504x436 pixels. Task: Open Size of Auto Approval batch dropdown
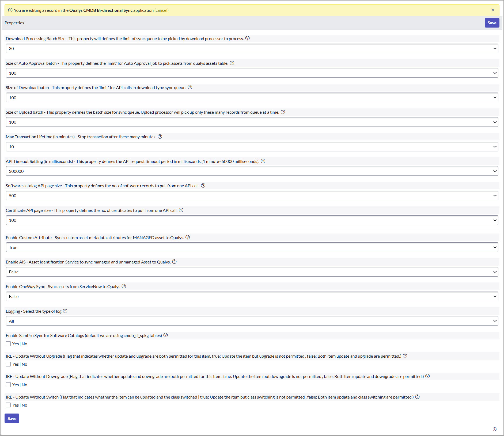252,73
